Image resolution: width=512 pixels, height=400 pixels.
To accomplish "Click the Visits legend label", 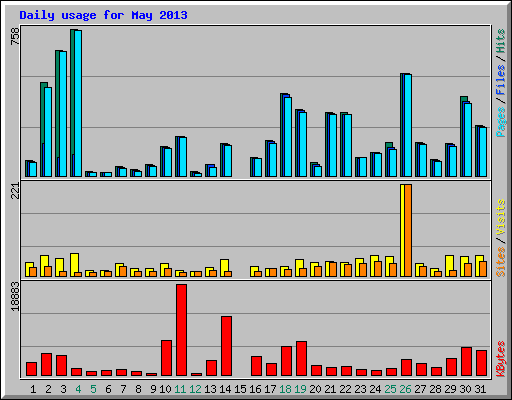I will [x=501, y=217].
